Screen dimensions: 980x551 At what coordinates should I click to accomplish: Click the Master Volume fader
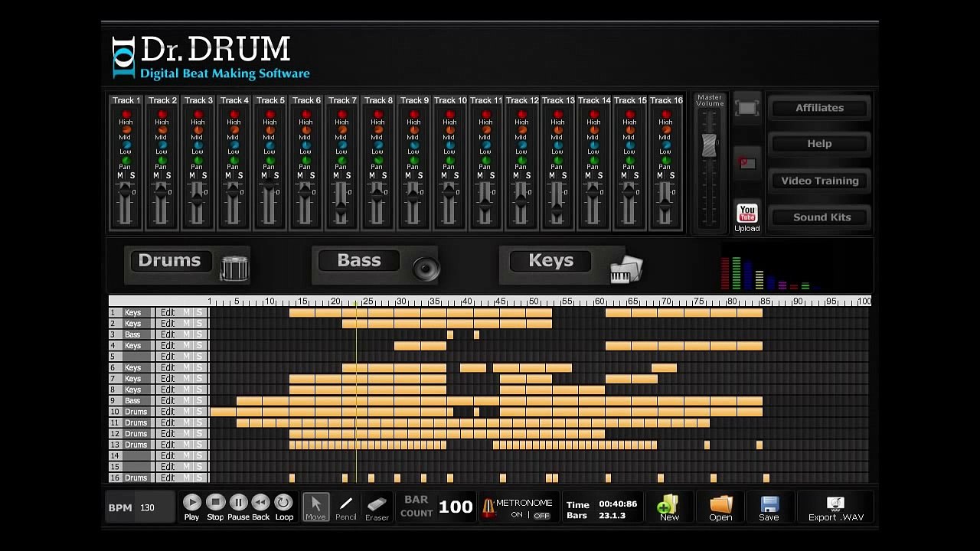[709, 145]
